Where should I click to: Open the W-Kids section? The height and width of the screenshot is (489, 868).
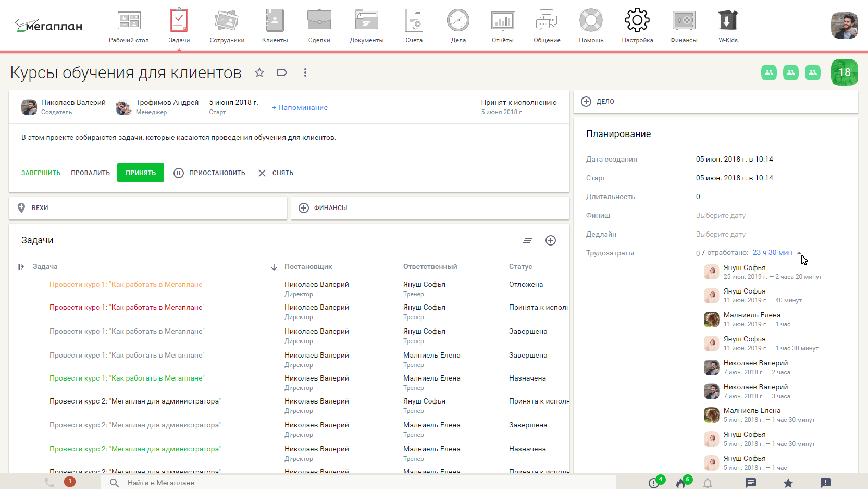(x=728, y=26)
